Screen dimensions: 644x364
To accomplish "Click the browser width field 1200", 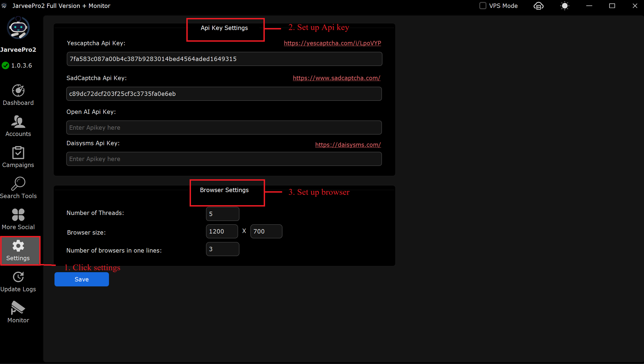I will click(x=222, y=231).
